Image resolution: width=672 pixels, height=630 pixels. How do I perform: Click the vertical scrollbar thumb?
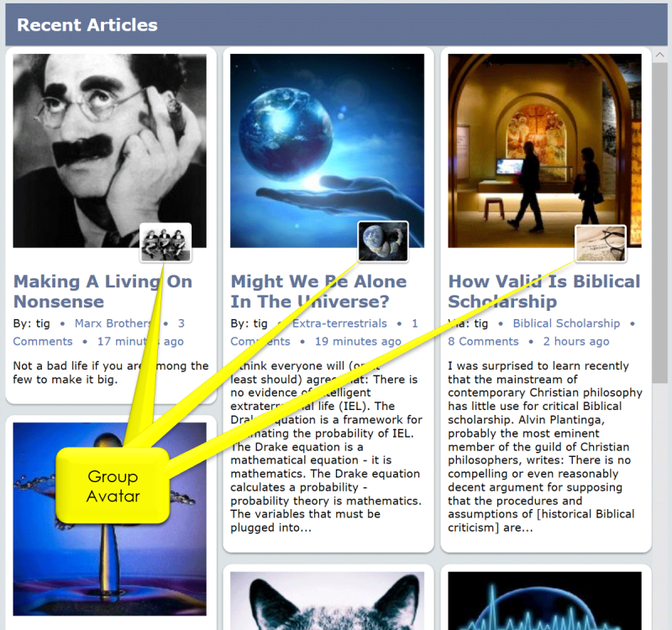click(659, 223)
